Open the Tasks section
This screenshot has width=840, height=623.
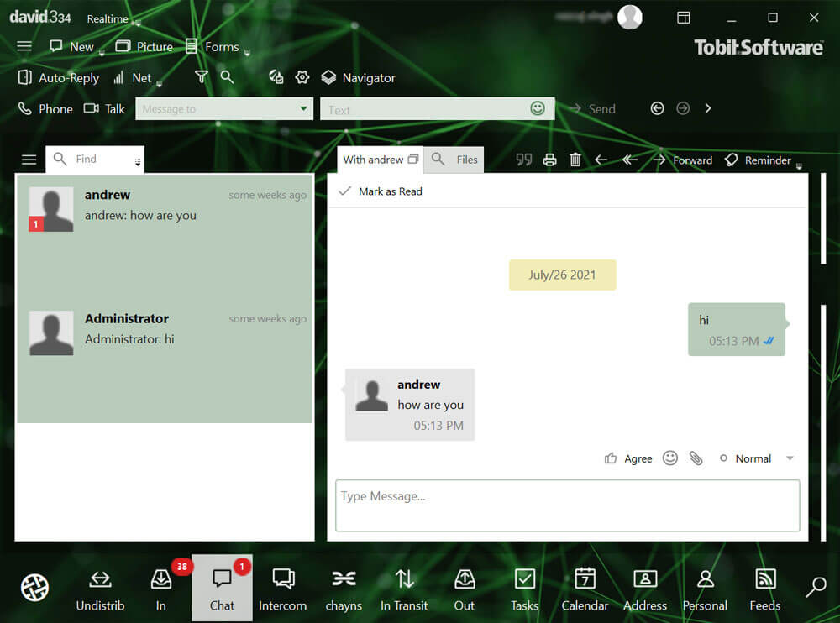(524, 590)
